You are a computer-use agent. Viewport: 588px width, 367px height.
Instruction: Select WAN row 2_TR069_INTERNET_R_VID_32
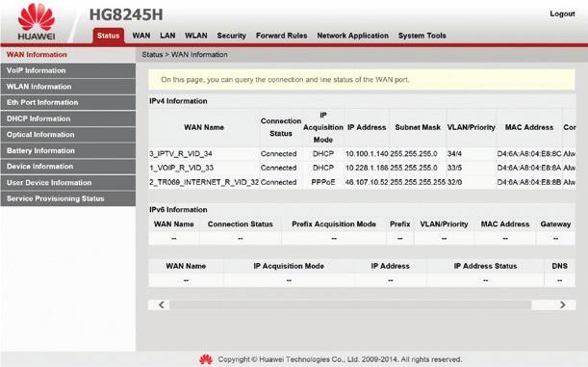click(204, 182)
